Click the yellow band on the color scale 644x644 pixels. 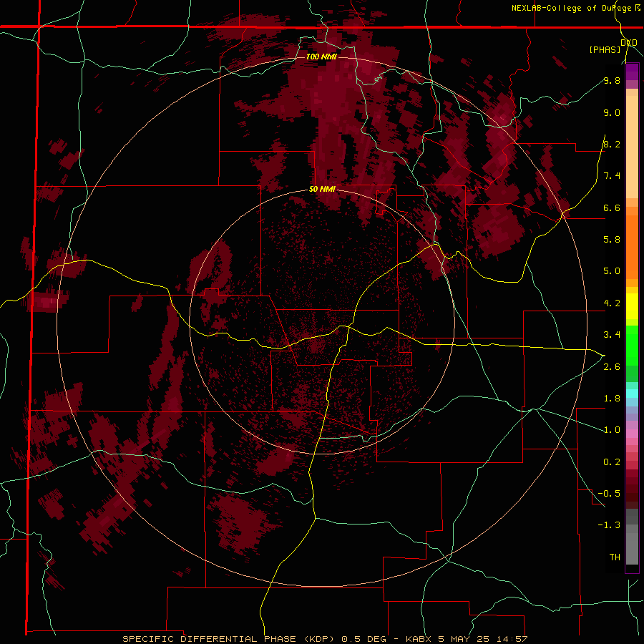click(x=632, y=306)
